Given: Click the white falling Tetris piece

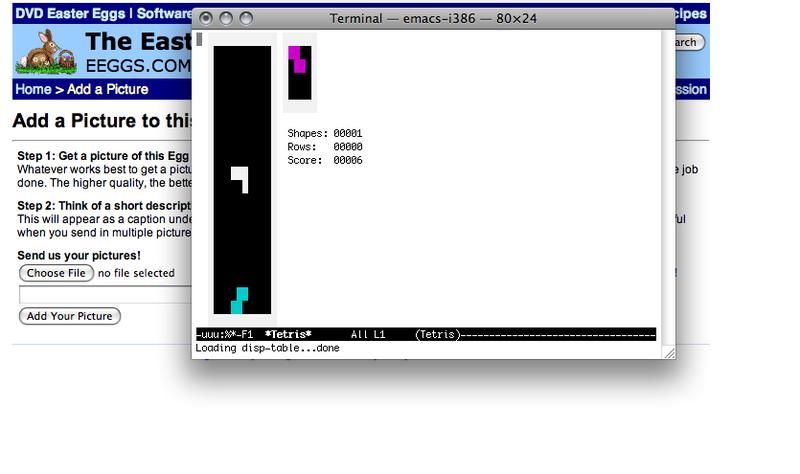Looking at the screenshot, I should click(241, 177).
